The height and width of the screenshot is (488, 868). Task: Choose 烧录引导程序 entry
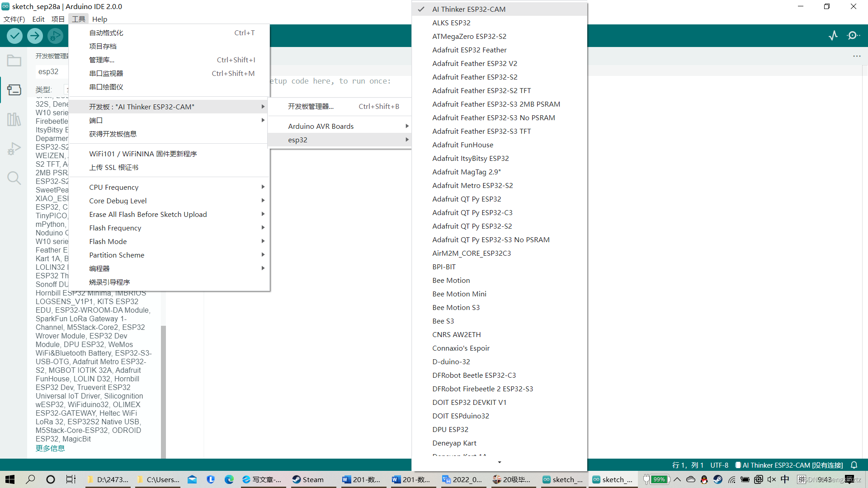170,282
